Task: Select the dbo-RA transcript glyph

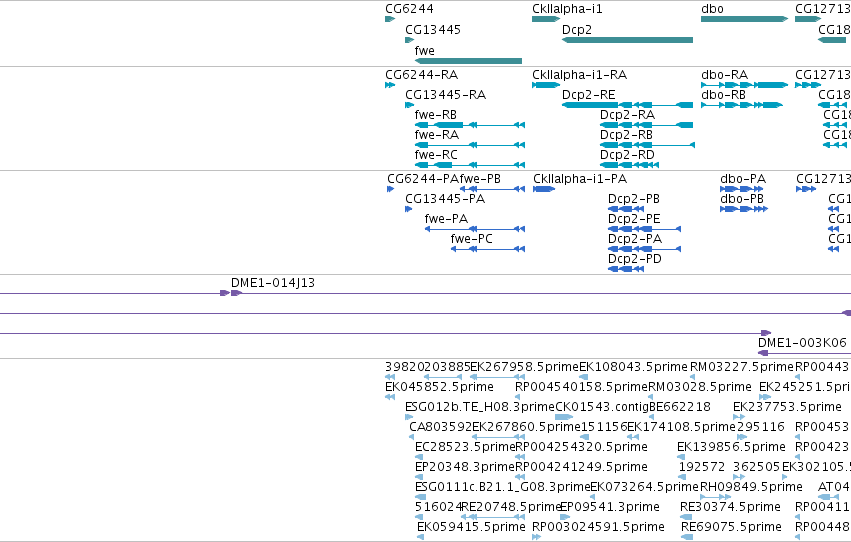Action: click(x=745, y=85)
